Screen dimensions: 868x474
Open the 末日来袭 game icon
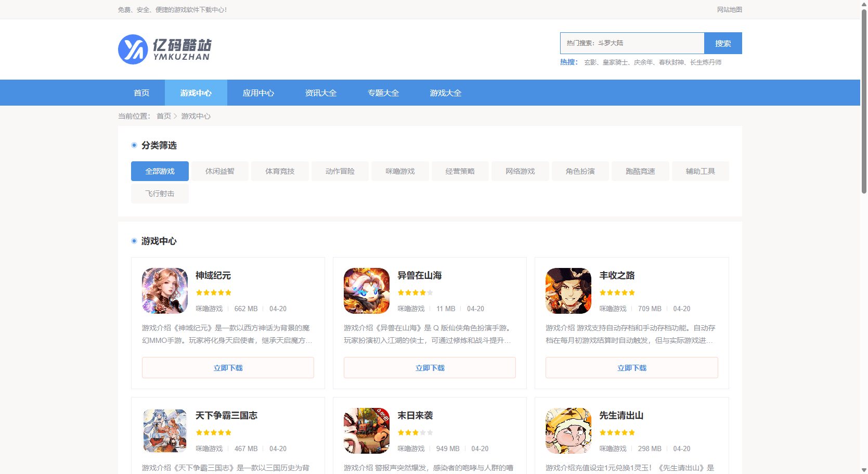coord(367,431)
